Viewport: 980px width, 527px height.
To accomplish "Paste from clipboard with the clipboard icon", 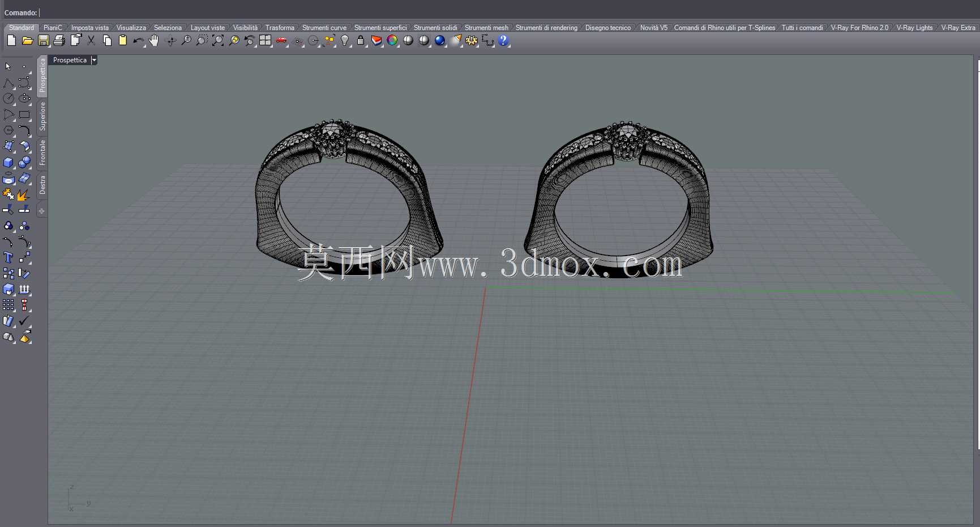I will 122,40.
